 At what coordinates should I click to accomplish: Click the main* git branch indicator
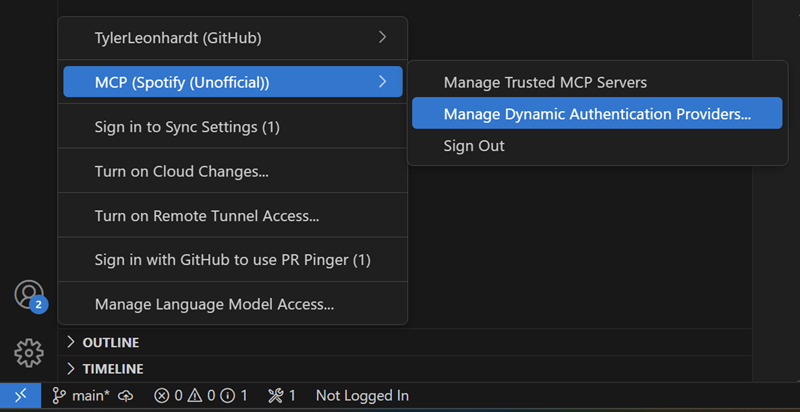pos(81,396)
